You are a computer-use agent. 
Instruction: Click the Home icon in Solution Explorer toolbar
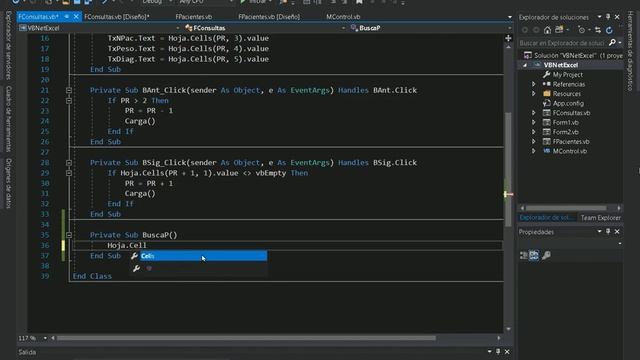547,30
